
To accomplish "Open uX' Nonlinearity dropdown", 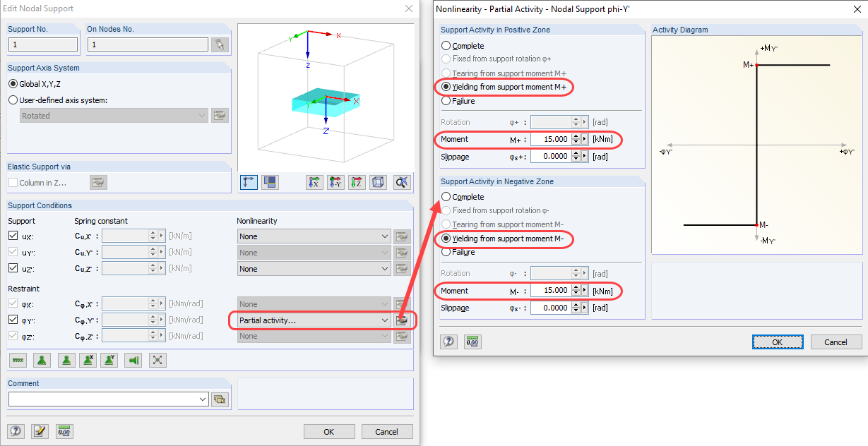I will click(314, 236).
